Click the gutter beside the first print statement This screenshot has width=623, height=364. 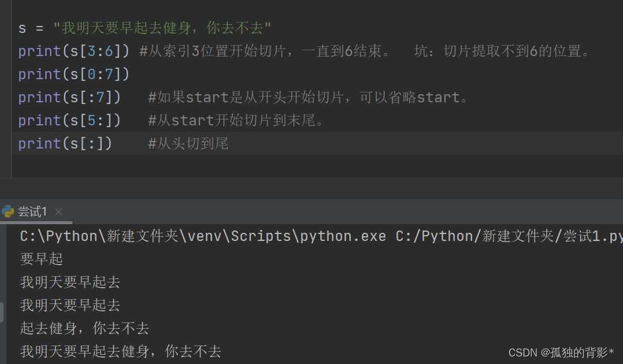click(7, 51)
